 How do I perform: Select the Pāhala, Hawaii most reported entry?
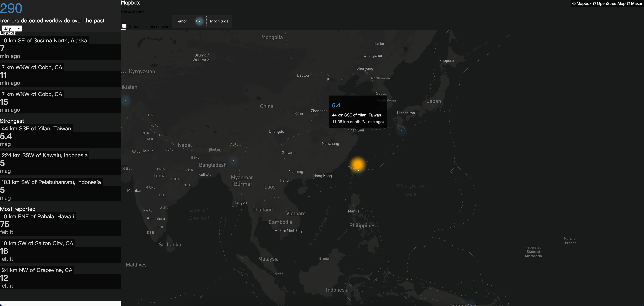tap(38, 217)
